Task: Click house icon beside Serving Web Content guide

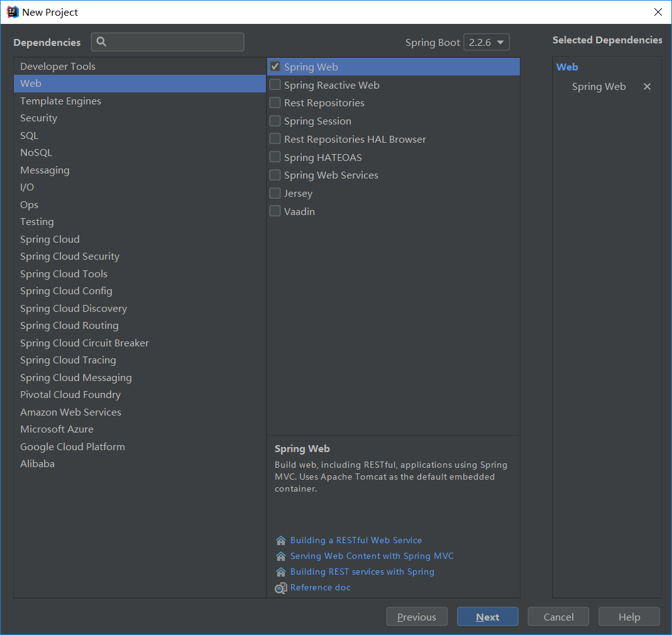Action: click(x=281, y=556)
